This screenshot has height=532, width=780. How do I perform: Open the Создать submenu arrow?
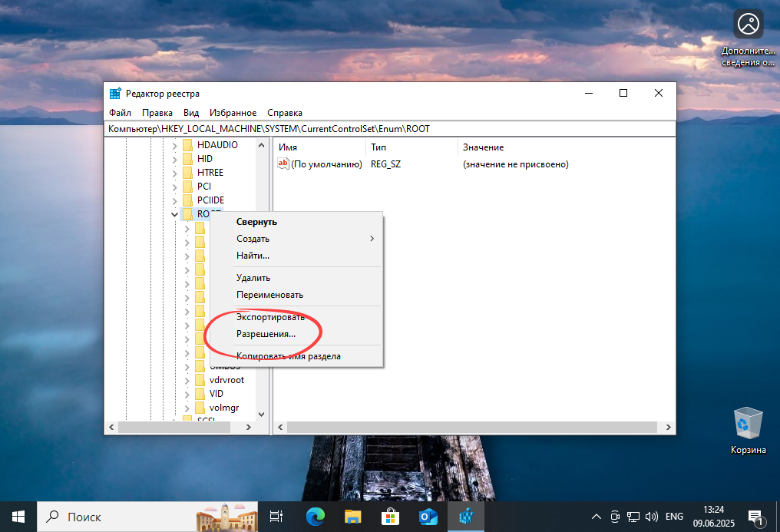372,238
